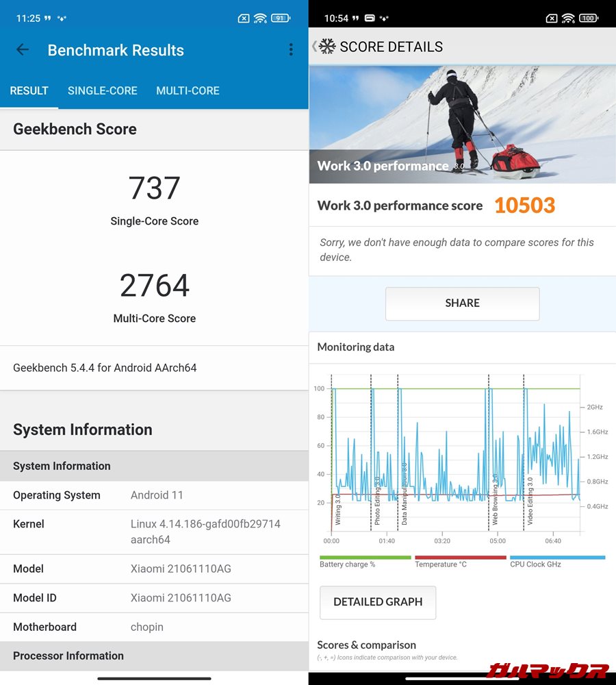Tap the Temperature °C red legend
616x685 pixels.
tap(460, 562)
